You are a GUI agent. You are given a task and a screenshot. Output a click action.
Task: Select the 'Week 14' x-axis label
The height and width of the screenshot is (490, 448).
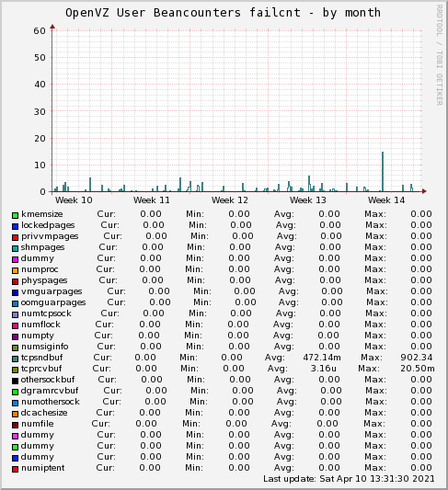(386, 200)
